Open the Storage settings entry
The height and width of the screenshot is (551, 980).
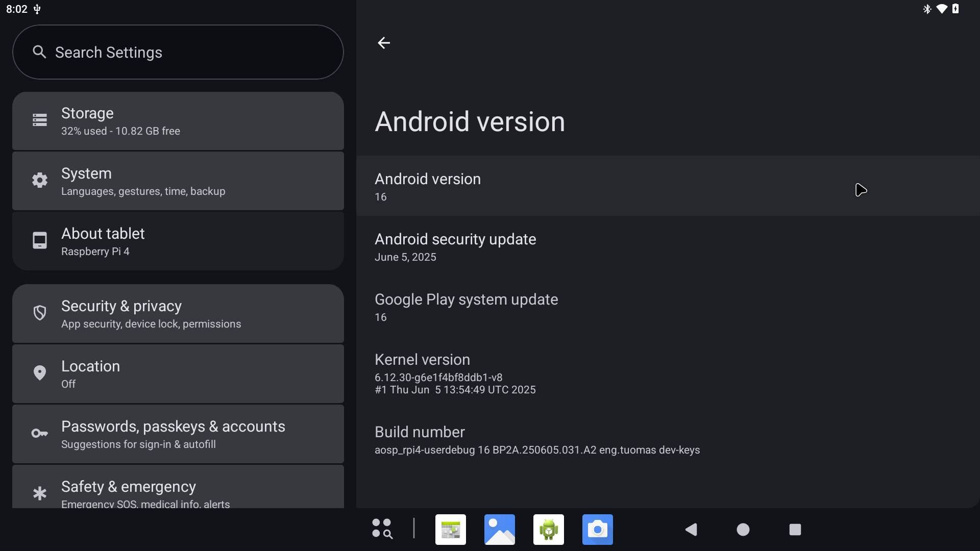point(178,121)
